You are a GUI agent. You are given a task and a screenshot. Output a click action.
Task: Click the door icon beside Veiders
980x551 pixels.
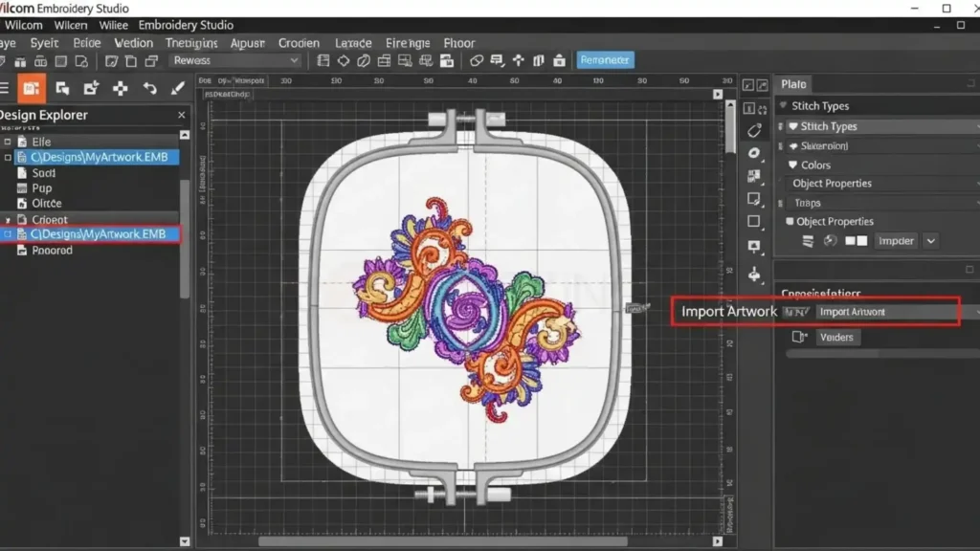pyautogui.click(x=799, y=338)
